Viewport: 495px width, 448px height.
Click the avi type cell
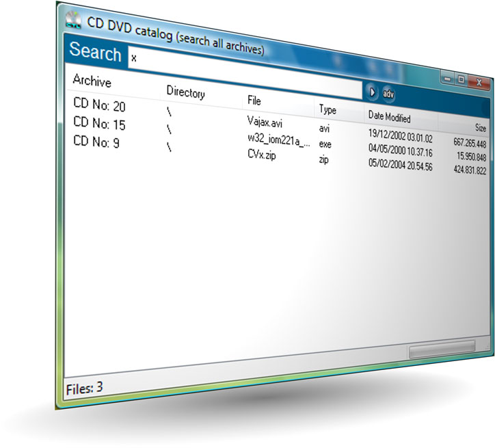click(x=324, y=128)
